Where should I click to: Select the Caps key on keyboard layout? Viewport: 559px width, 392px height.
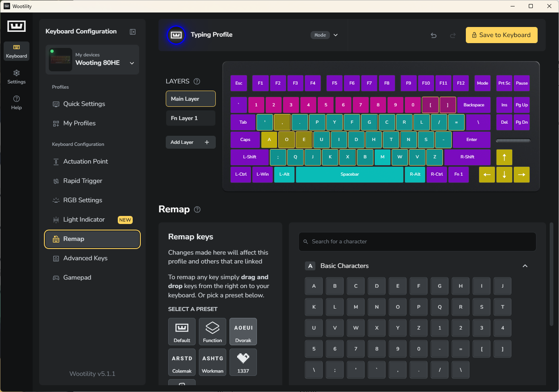click(245, 140)
